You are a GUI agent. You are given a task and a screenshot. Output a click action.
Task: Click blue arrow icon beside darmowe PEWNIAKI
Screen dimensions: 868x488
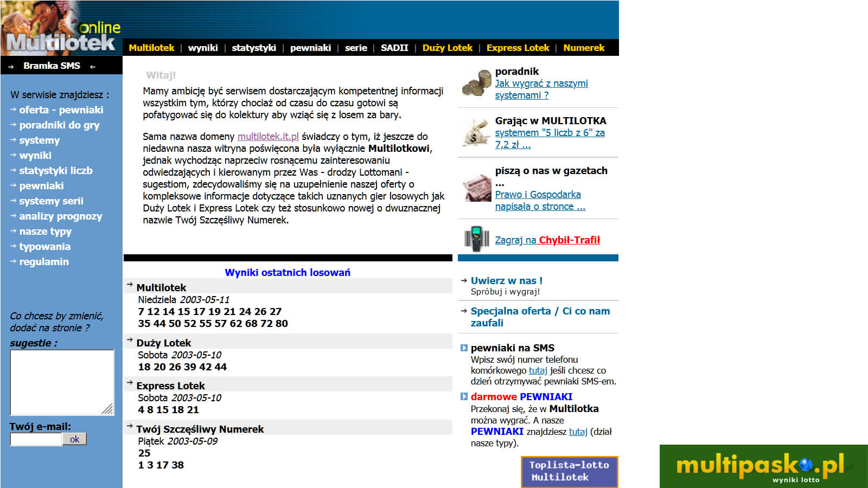coord(464,397)
